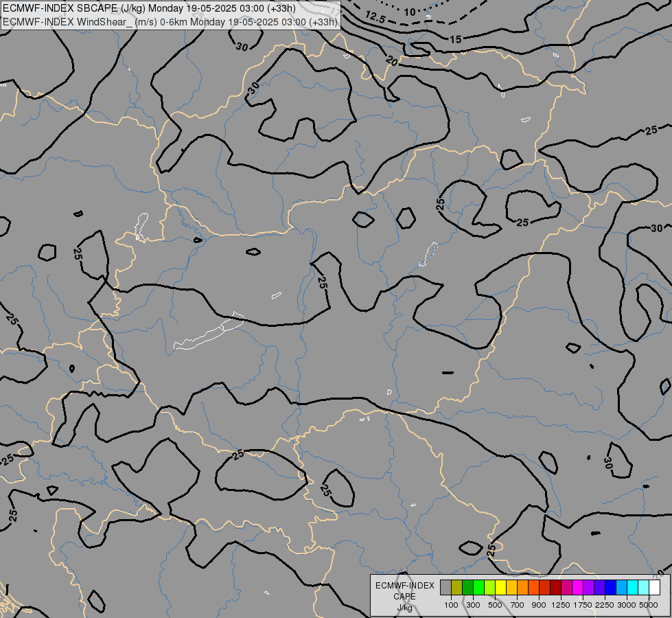Click the amber swatch left of 700 tick
The width and height of the screenshot is (672, 618).
511,587
